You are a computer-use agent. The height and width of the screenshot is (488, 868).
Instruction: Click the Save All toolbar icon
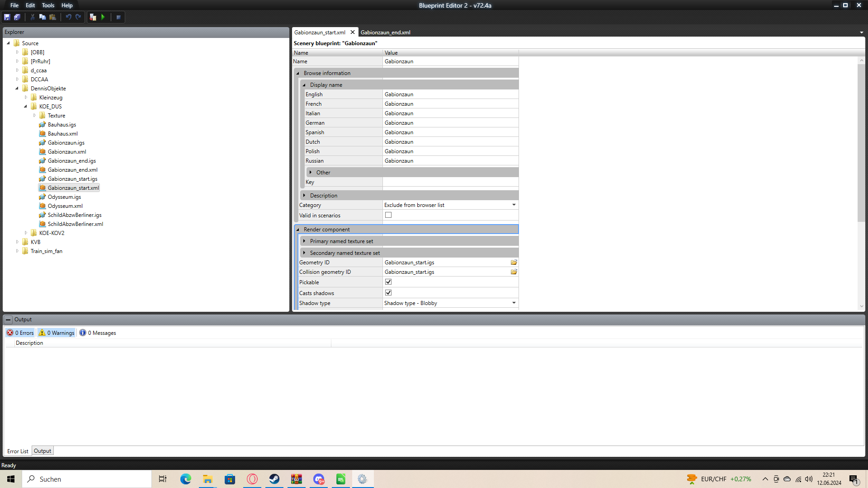point(17,17)
